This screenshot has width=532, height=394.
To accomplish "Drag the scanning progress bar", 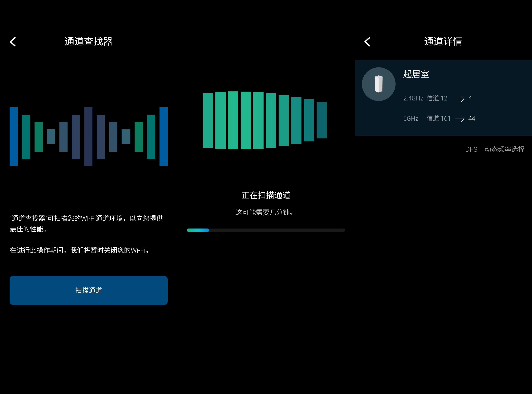I will pos(265,230).
